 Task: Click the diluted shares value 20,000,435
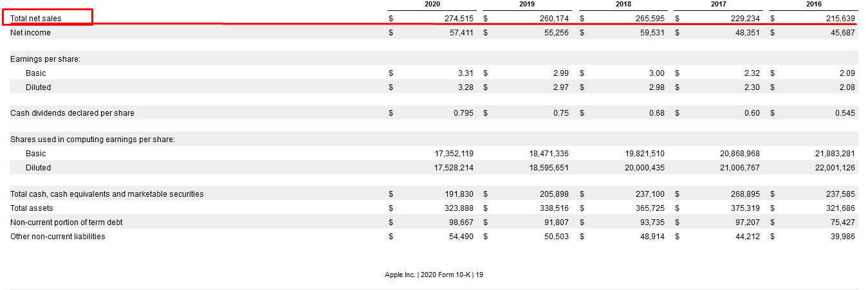click(645, 168)
